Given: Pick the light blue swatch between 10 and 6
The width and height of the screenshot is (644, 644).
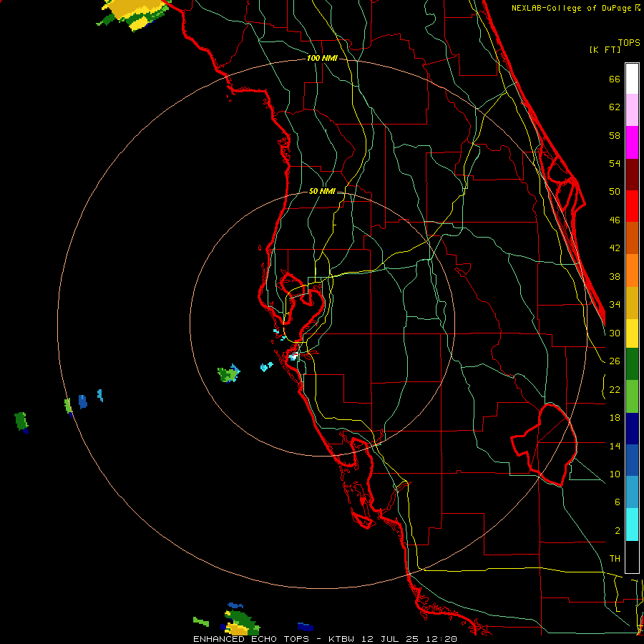Looking at the screenshot, I should coord(632,492).
